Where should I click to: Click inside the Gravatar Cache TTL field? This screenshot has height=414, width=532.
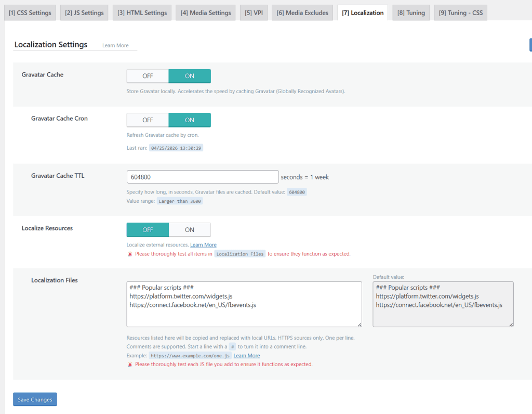coord(203,177)
